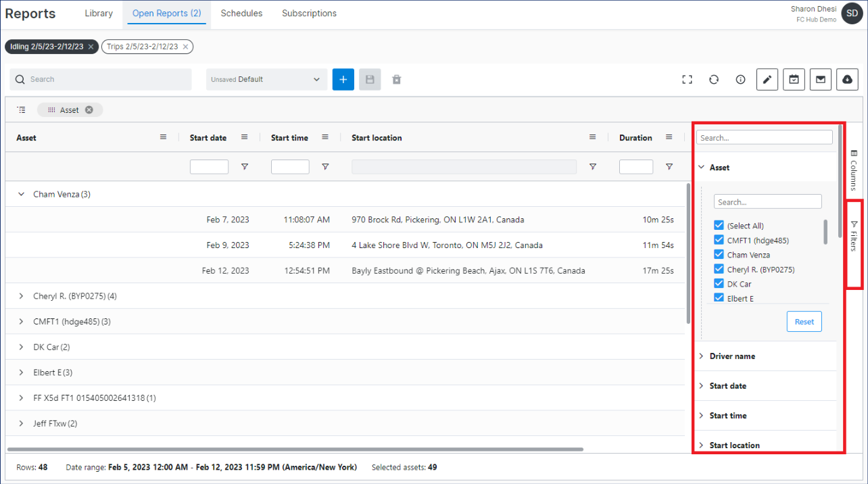Click the email subscription envelope icon
Image resolution: width=868 pixels, height=484 pixels.
tap(820, 80)
